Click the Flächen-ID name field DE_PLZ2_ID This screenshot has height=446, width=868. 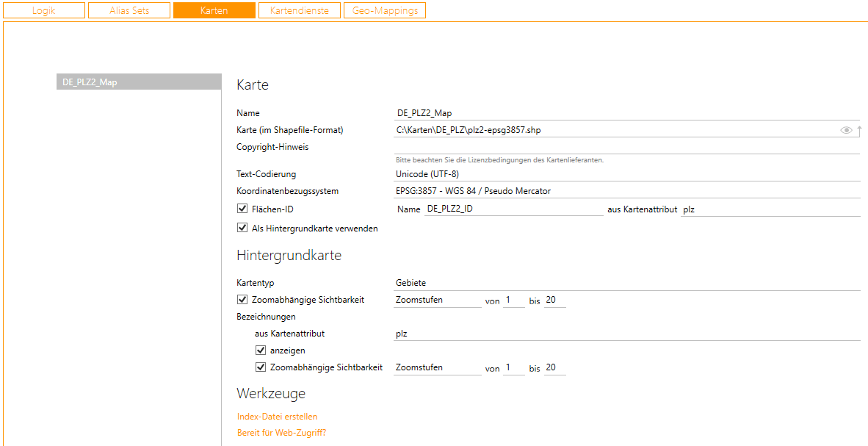click(x=513, y=209)
